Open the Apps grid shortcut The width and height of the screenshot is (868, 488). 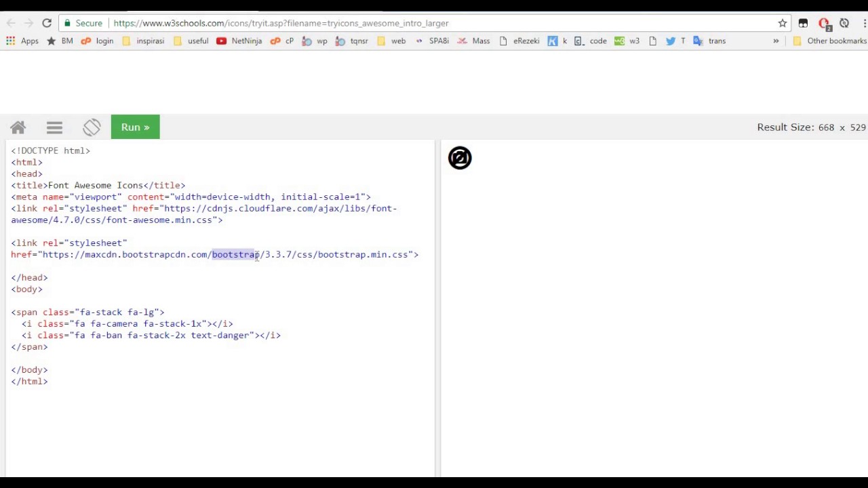click(22, 41)
